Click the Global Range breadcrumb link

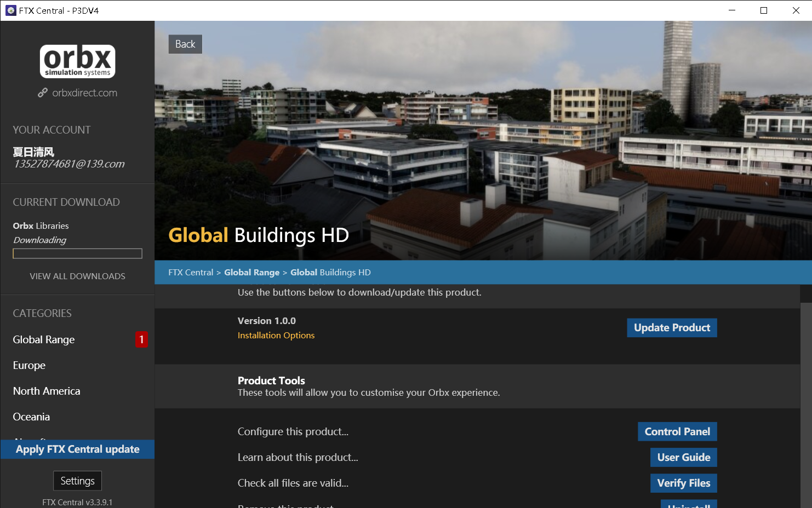[251, 273]
